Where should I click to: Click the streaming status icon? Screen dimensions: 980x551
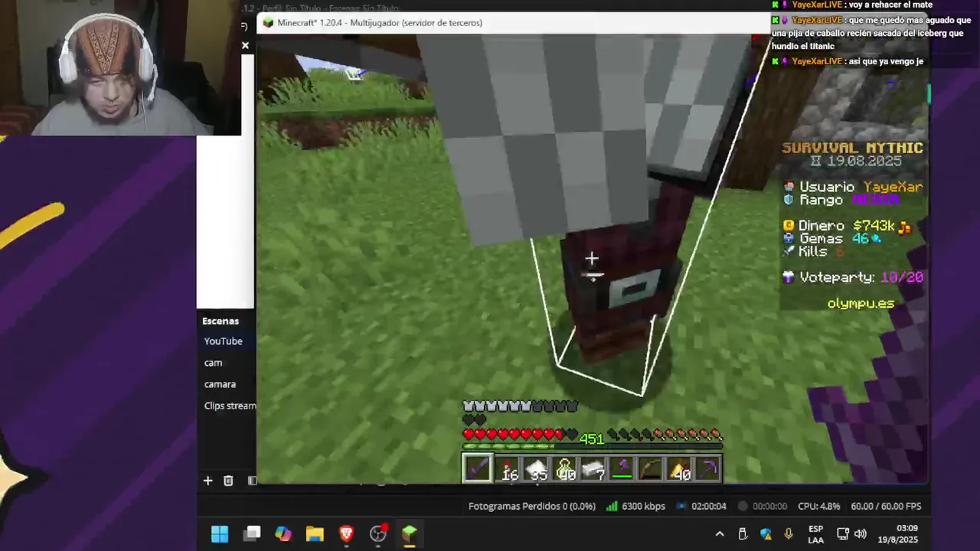[681, 506]
